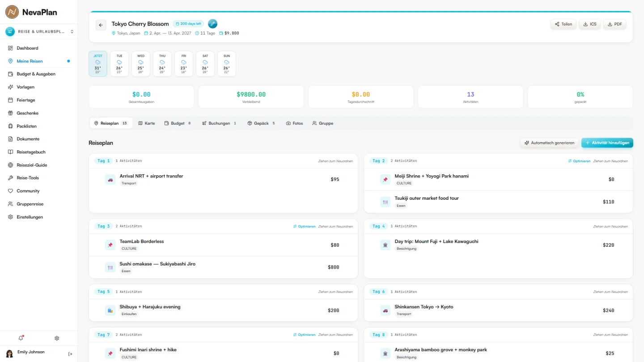
Task: Switch to the Gepäck tab
Action: 262,123
